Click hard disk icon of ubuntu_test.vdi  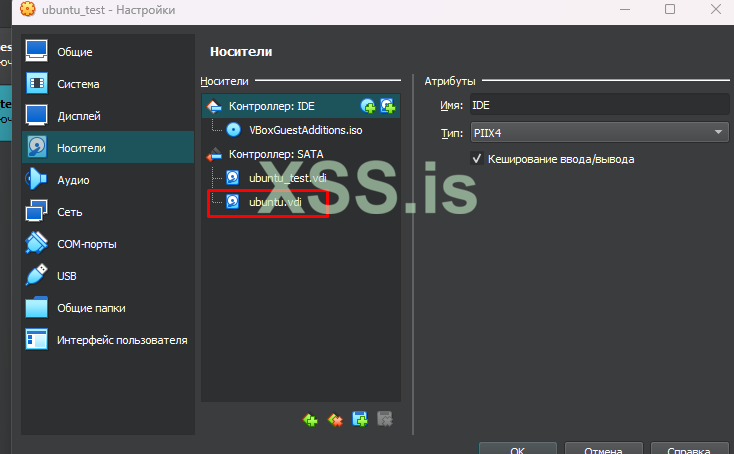coord(233,177)
